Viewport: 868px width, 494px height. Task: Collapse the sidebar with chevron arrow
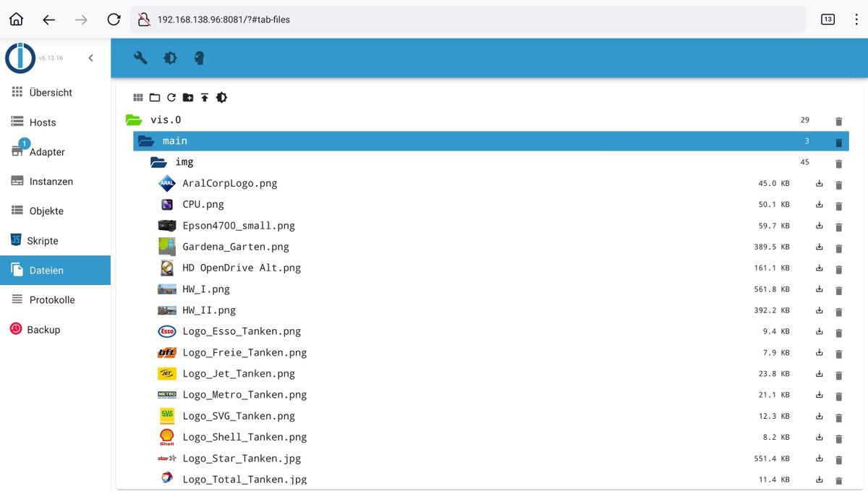tap(90, 58)
